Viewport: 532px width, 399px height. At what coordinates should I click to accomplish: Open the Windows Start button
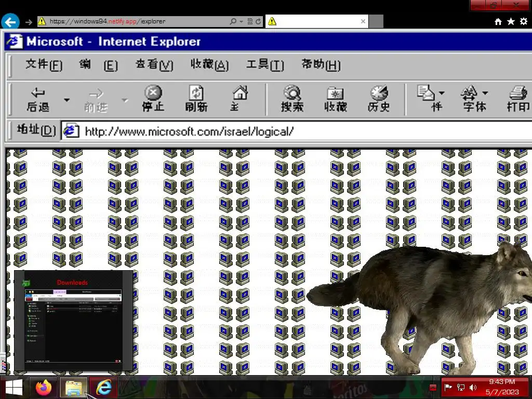click(14, 388)
